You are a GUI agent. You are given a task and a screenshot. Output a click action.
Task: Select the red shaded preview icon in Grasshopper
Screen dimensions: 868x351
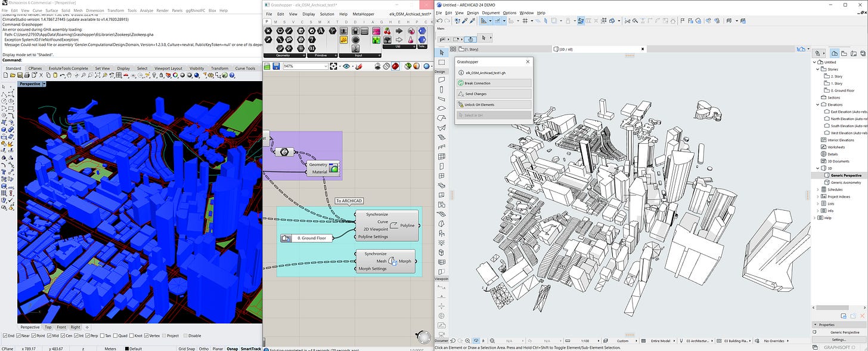click(395, 66)
